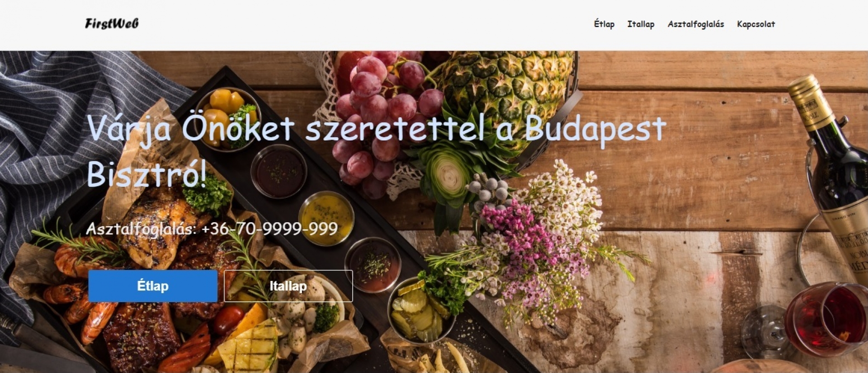Open the Kapcsolat nav link
The image size is (868, 373).
(x=756, y=24)
